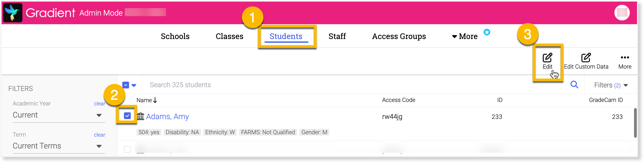Expand the Academic Year Current dropdown

tap(99, 115)
